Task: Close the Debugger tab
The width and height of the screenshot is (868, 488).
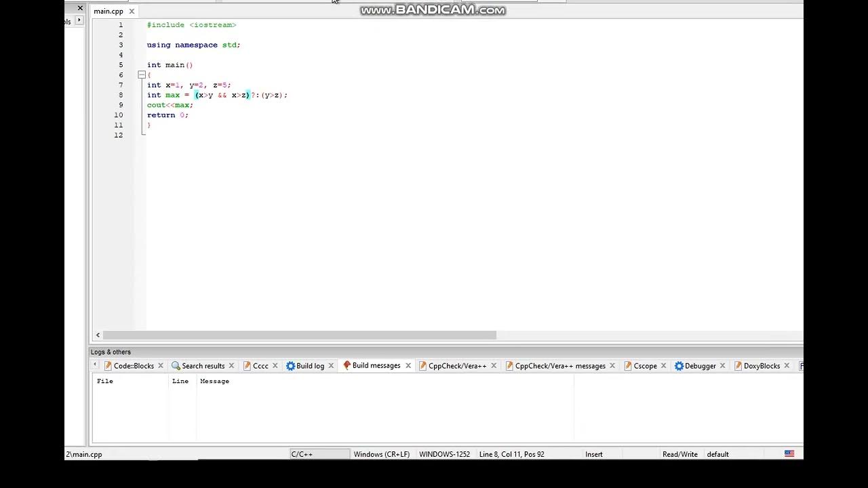Action: pos(722,366)
